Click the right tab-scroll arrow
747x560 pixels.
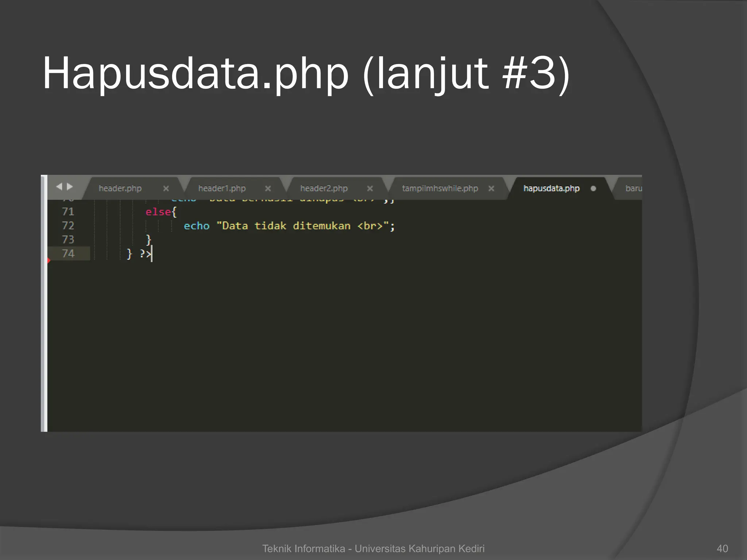click(70, 187)
